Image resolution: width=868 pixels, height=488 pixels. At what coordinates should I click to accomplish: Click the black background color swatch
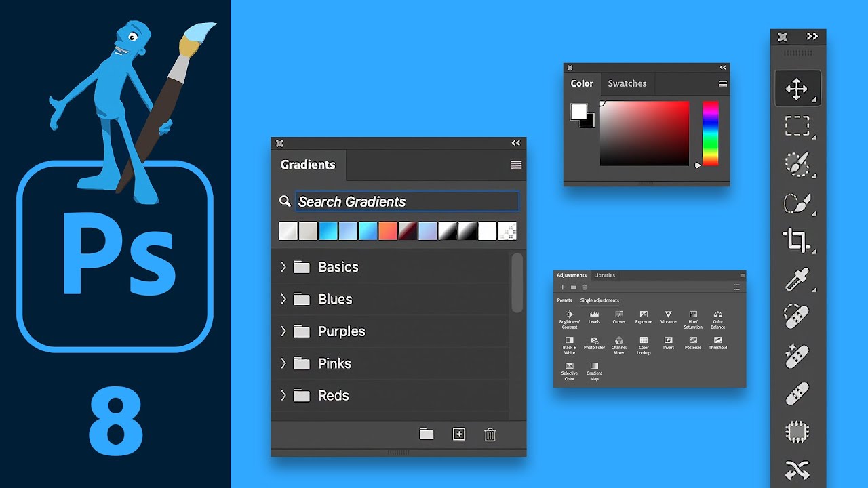click(x=590, y=123)
